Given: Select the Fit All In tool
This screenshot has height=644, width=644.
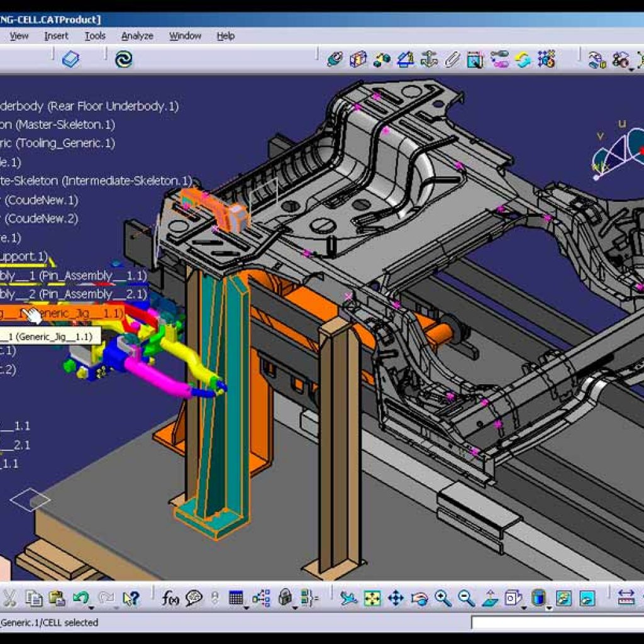Looking at the screenshot, I should (x=374, y=597).
